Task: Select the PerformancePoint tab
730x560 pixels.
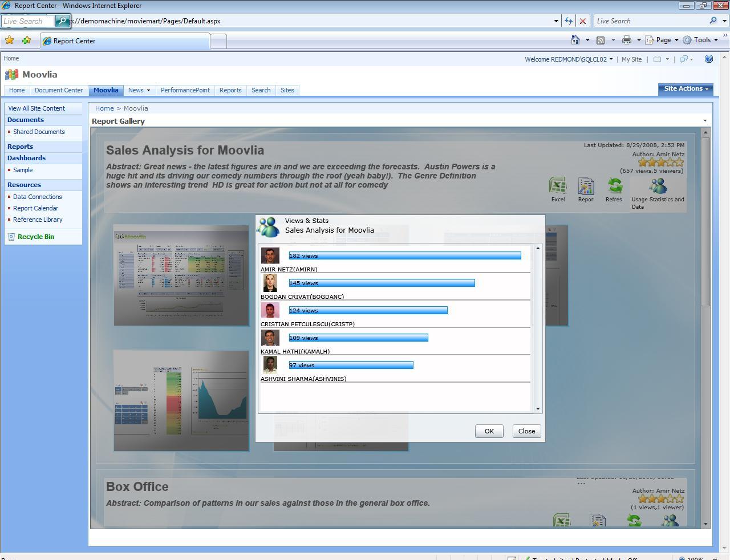Action: [185, 90]
